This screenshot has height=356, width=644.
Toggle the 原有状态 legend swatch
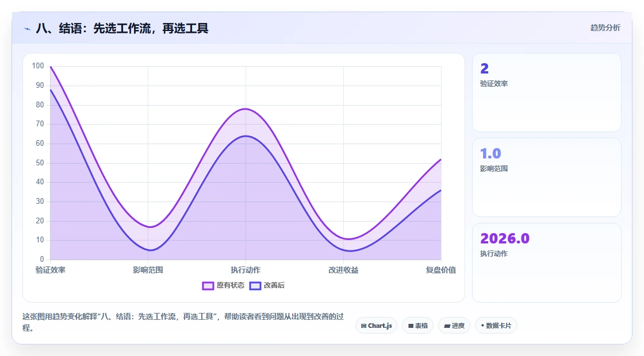click(208, 285)
